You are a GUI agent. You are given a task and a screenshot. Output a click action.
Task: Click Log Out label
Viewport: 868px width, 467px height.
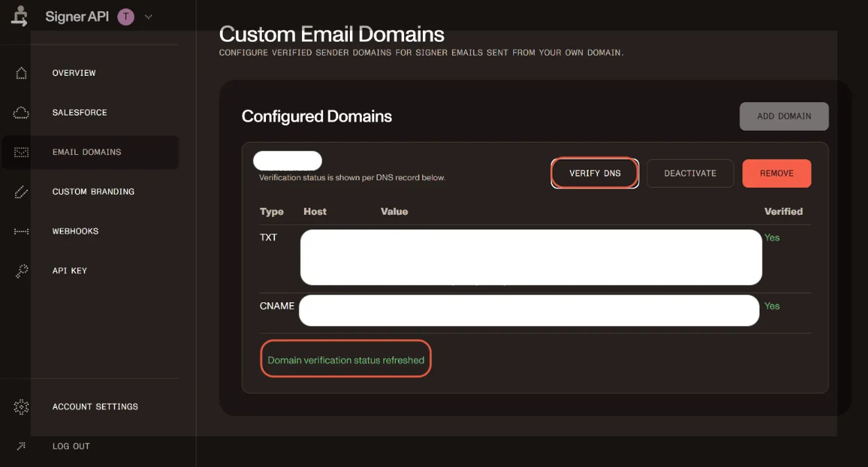point(72,446)
